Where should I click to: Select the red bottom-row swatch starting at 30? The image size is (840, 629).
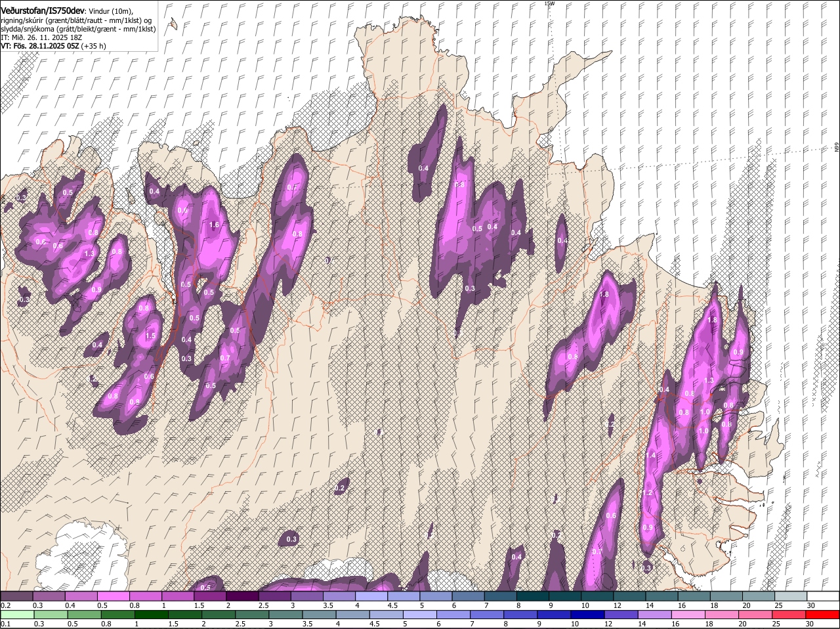(823, 615)
